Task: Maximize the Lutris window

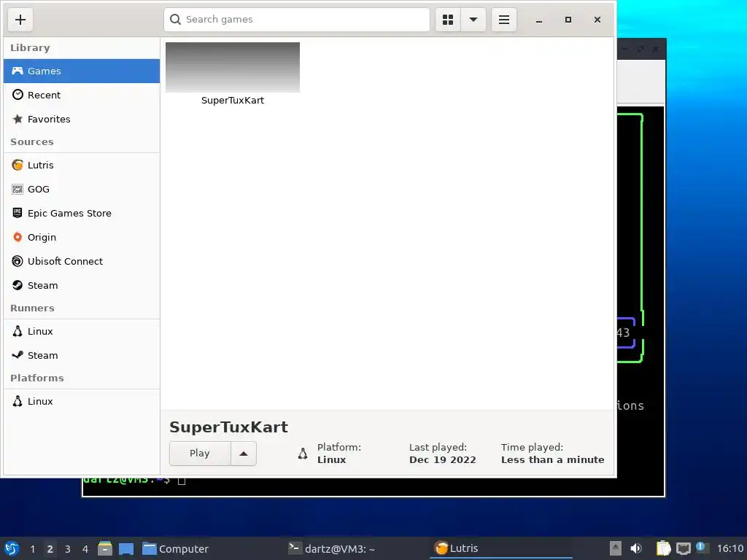Action: coord(568,20)
